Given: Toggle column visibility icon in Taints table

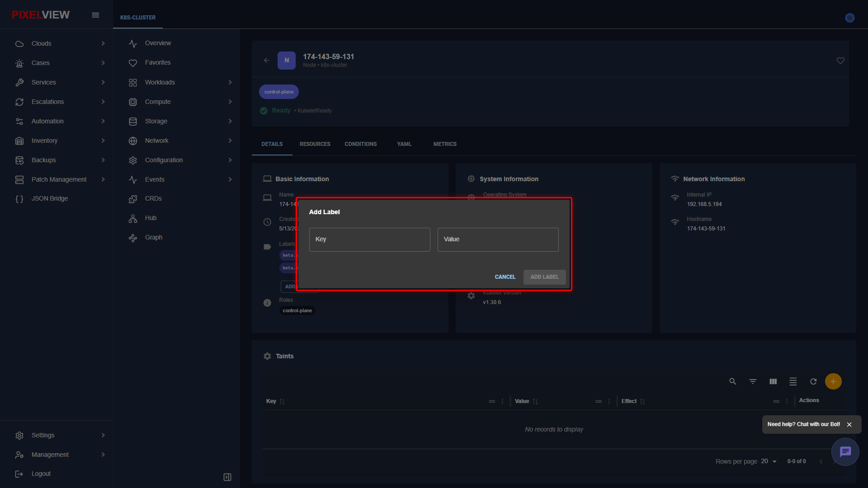Looking at the screenshot, I should point(773,381).
